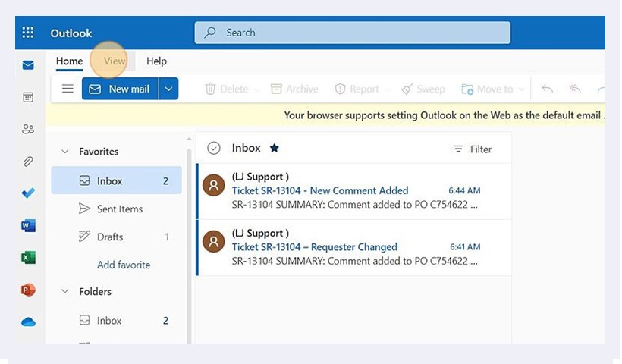Click avatar of New Comment Added email
622x364 pixels.
click(213, 185)
